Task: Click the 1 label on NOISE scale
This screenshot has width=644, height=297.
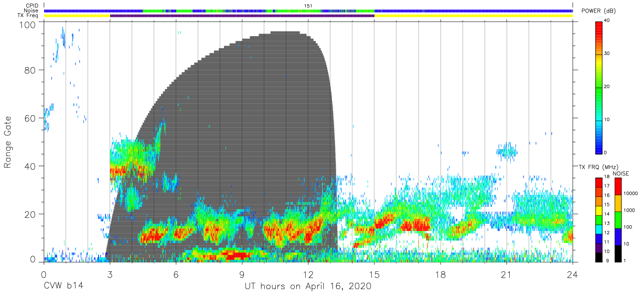Action: click(626, 260)
